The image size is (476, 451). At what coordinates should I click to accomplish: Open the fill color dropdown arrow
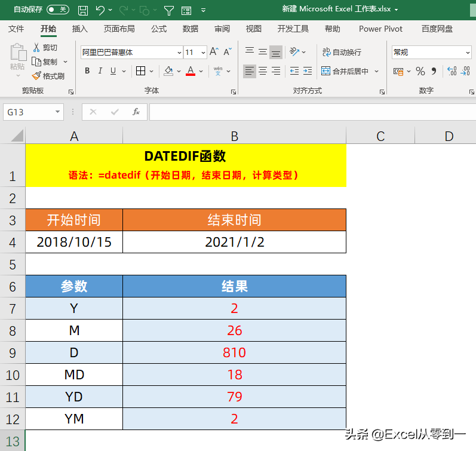click(x=179, y=71)
